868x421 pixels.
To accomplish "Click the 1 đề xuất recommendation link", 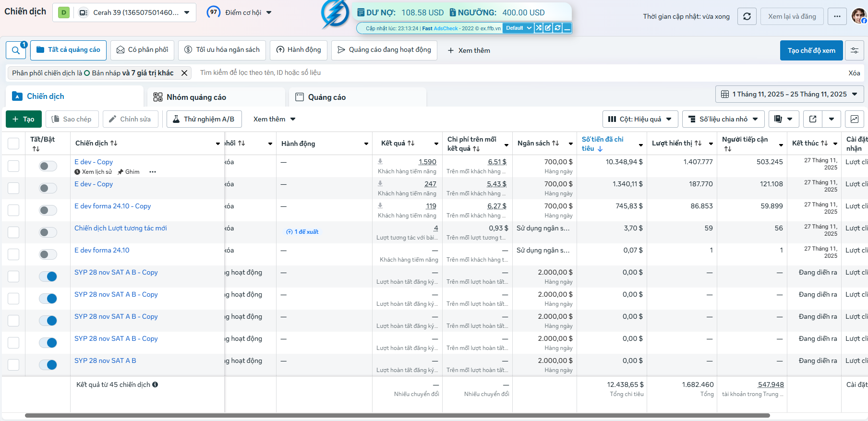I will point(302,232).
